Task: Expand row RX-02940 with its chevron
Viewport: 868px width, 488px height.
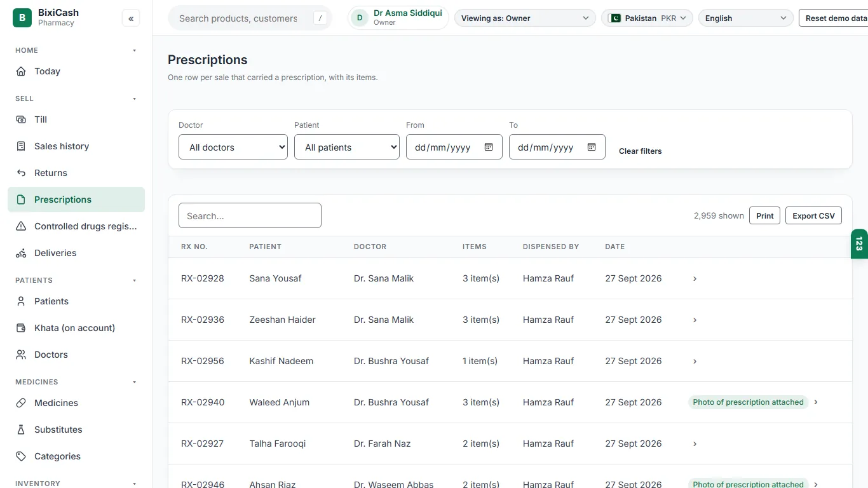Action: pyautogui.click(x=816, y=402)
